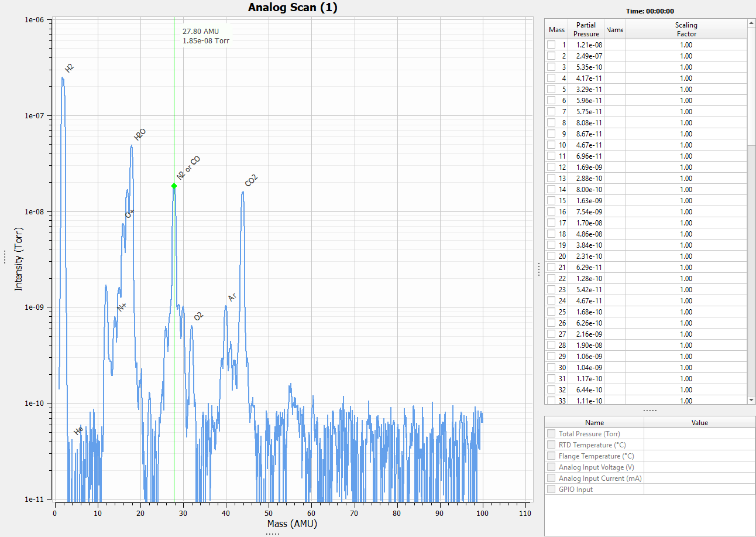The height and width of the screenshot is (537, 756).
Task: Enable the mass 28 checkbox
Action: tap(551, 346)
